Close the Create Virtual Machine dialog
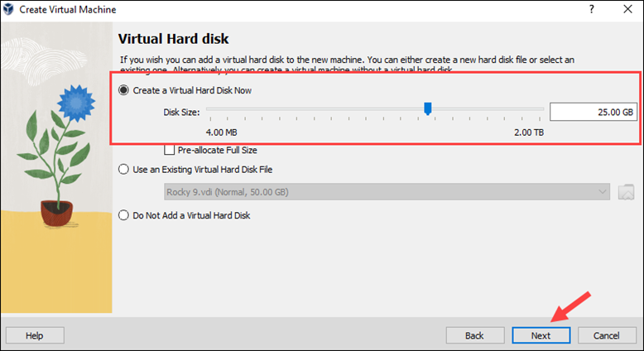644x351 pixels. click(x=627, y=9)
